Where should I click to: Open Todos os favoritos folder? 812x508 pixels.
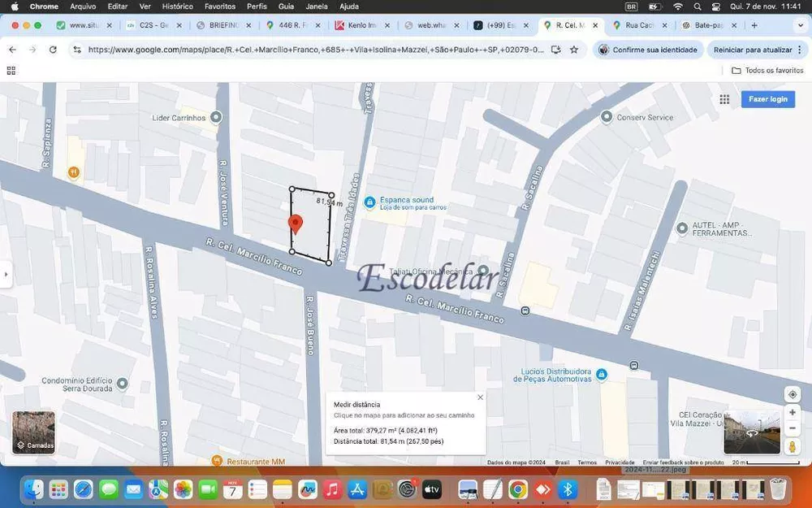[x=767, y=71]
